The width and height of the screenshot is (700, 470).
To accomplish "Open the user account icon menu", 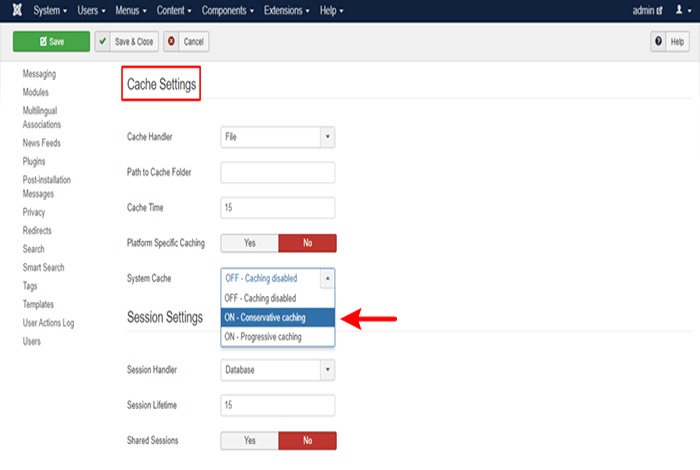I will [678, 10].
